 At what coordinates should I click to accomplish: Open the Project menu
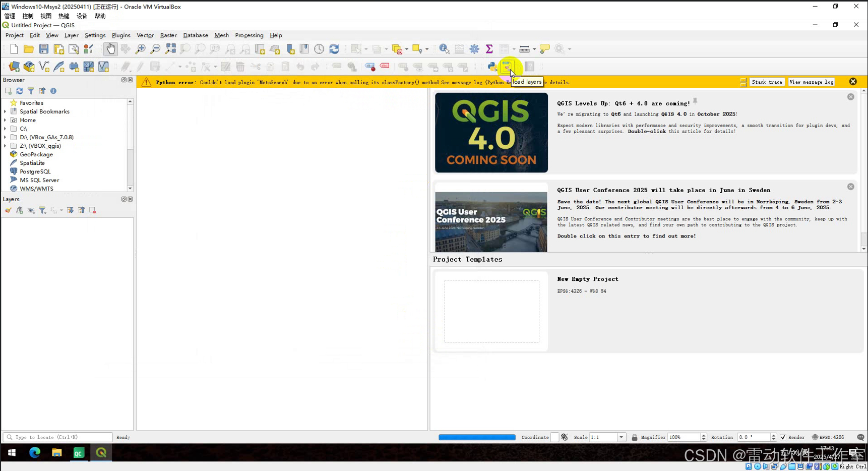click(x=15, y=35)
